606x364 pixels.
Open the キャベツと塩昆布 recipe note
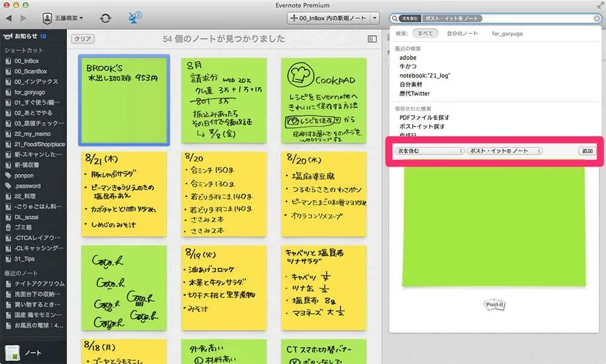coord(324,288)
